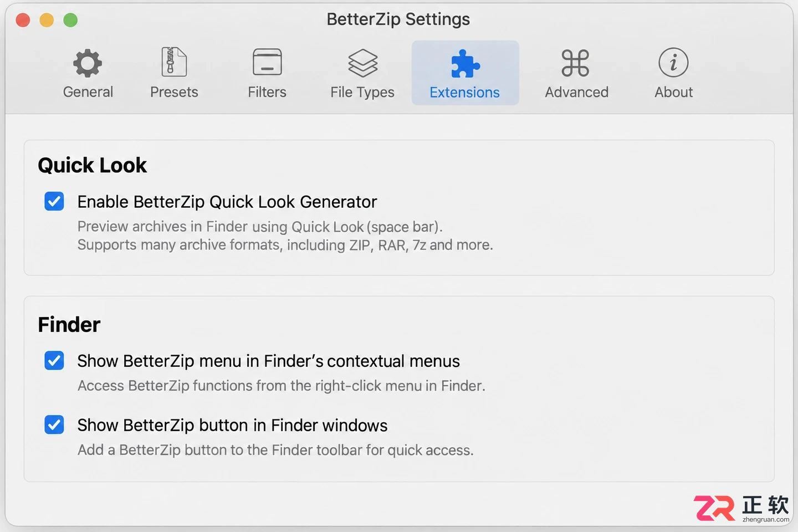This screenshot has width=798, height=532.
Task: Select the File Types stacked layers icon
Action: pyautogui.click(x=362, y=63)
